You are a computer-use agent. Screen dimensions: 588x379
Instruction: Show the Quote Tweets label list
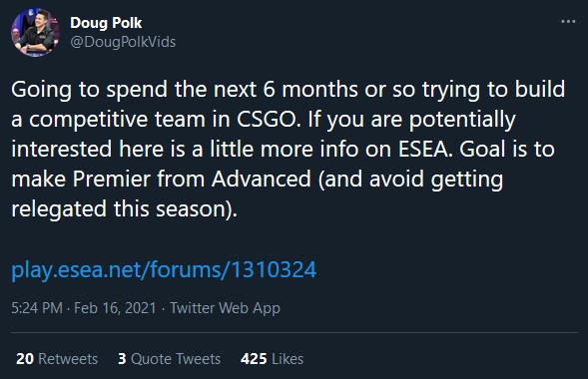coord(176,359)
